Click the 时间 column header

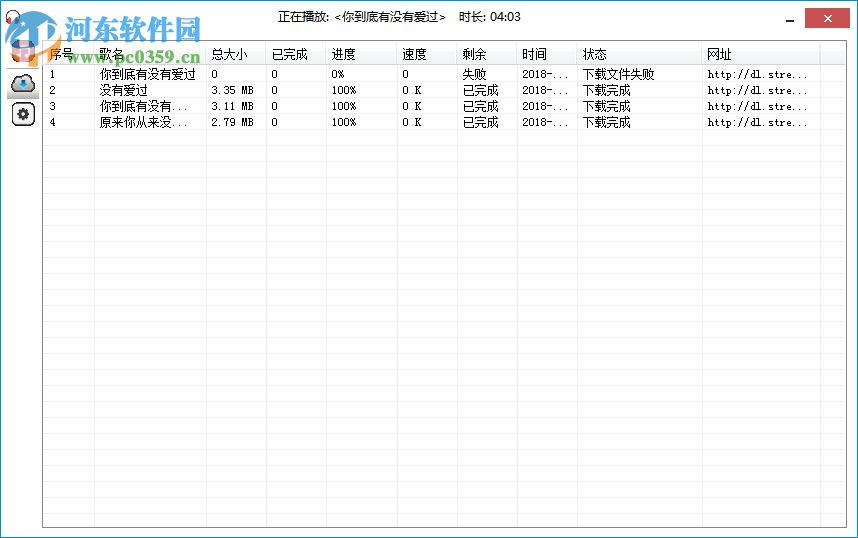pos(547,54)
